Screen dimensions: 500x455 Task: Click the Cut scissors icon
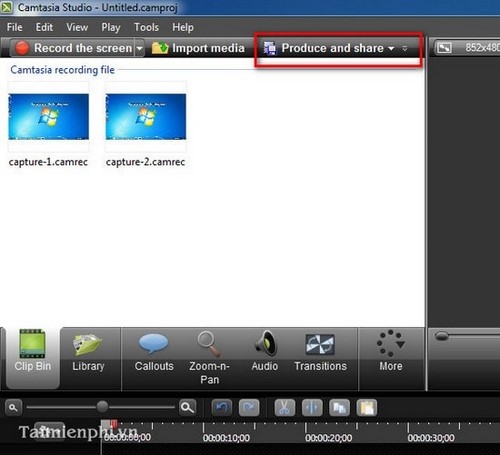point(284,408)
